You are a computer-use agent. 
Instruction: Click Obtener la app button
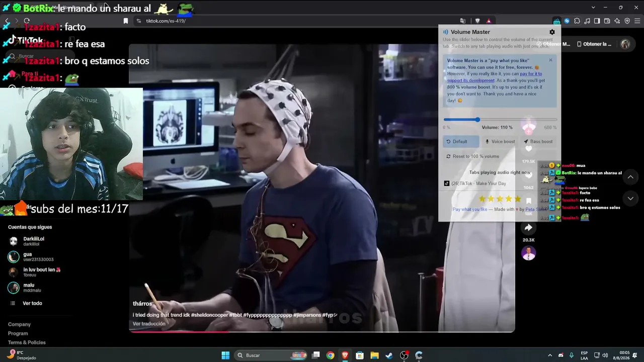pos(594,44)
